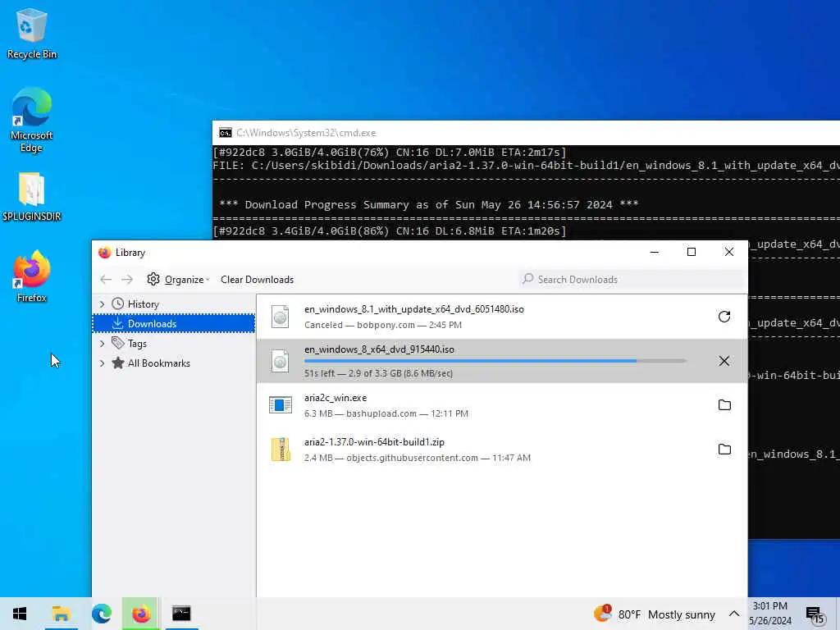The width and height of the screenshot is (840, 630).
Task: Click the aria2c_win.exe file icon
Action: 281,405
